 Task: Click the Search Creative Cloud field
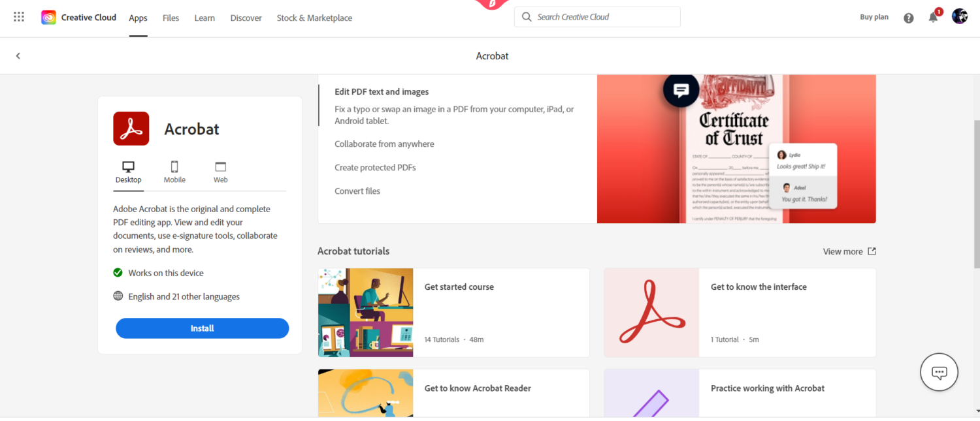click(605, 17)
